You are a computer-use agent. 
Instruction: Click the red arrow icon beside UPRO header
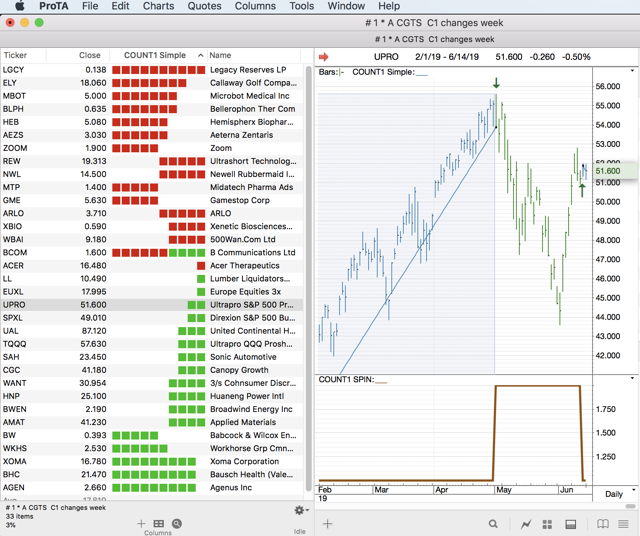[x=324, y=57]
